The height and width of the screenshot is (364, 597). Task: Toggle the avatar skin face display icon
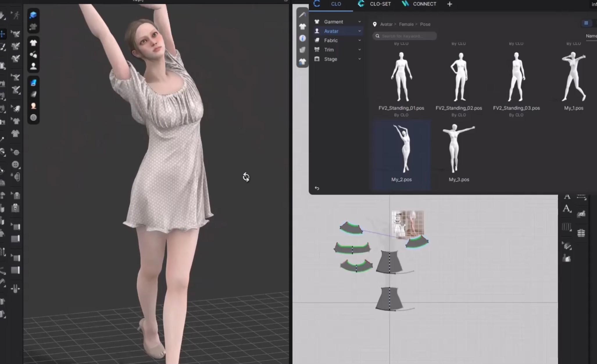pos(33,106)
